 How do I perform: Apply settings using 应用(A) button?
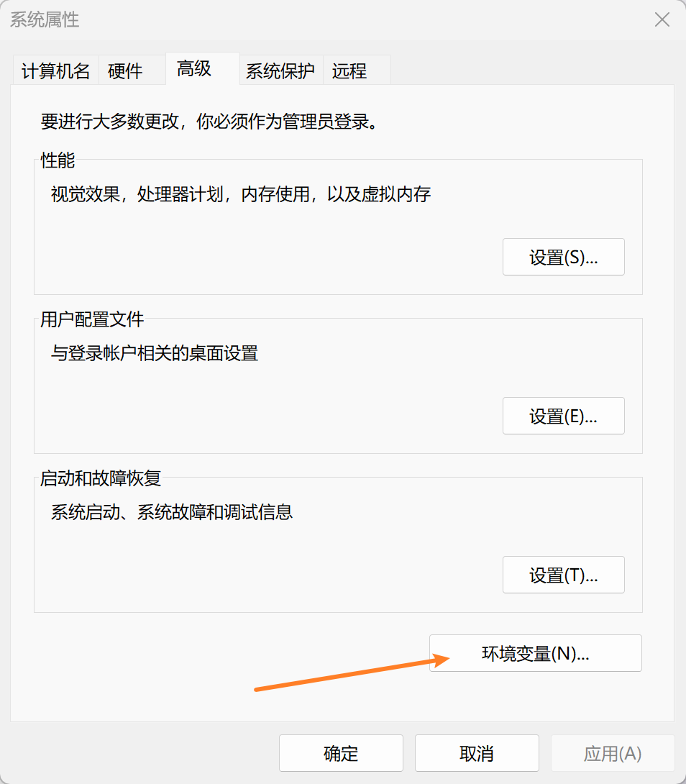613,753
